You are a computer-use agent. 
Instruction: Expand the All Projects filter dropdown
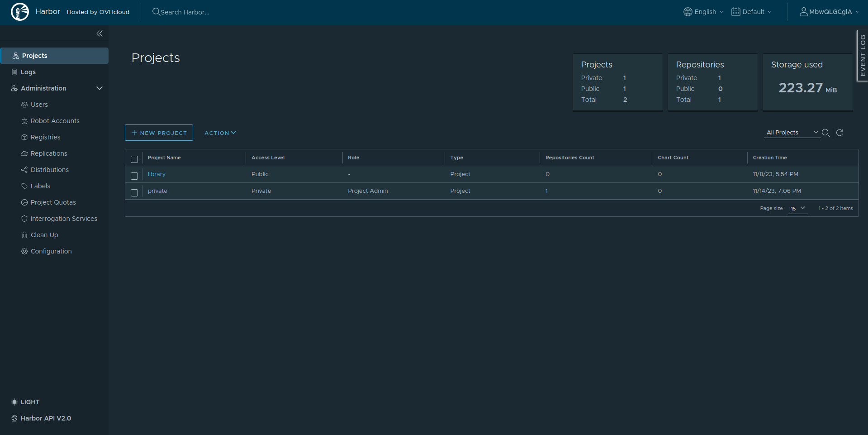click(x=792, y=133)
